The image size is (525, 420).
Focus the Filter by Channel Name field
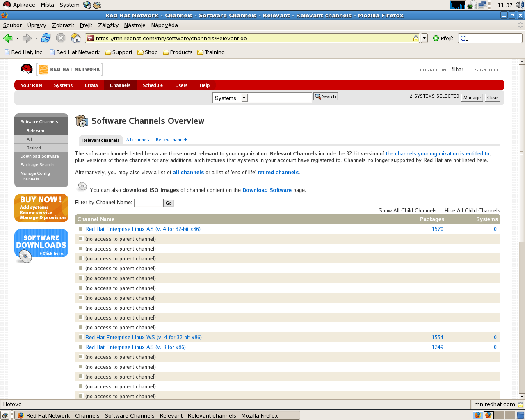click(x=148, y=203)
